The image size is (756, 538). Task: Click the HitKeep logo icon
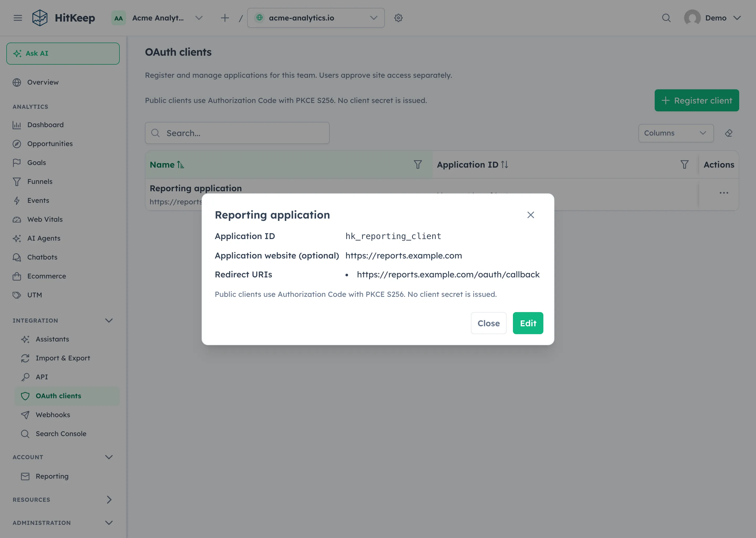coord(40,18)
